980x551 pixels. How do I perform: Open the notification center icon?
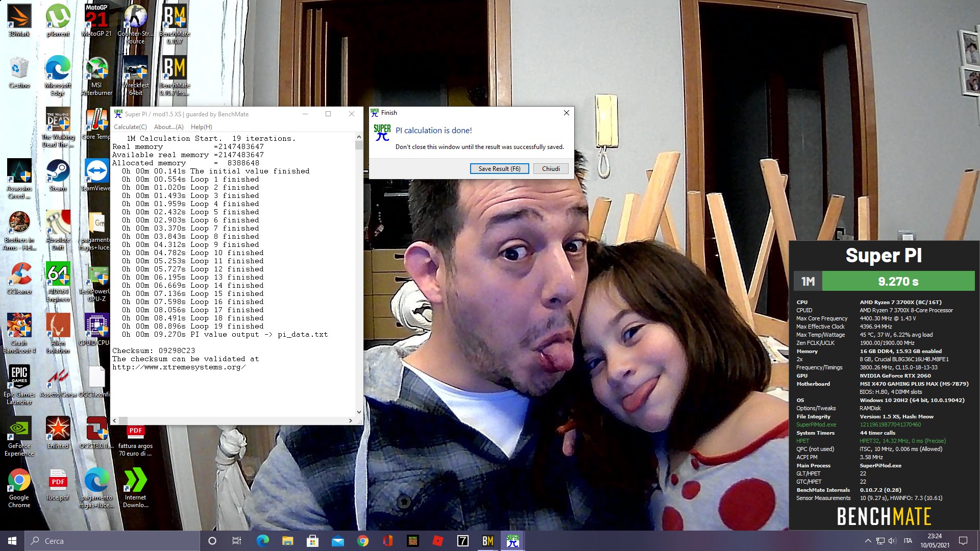point(963,541)
